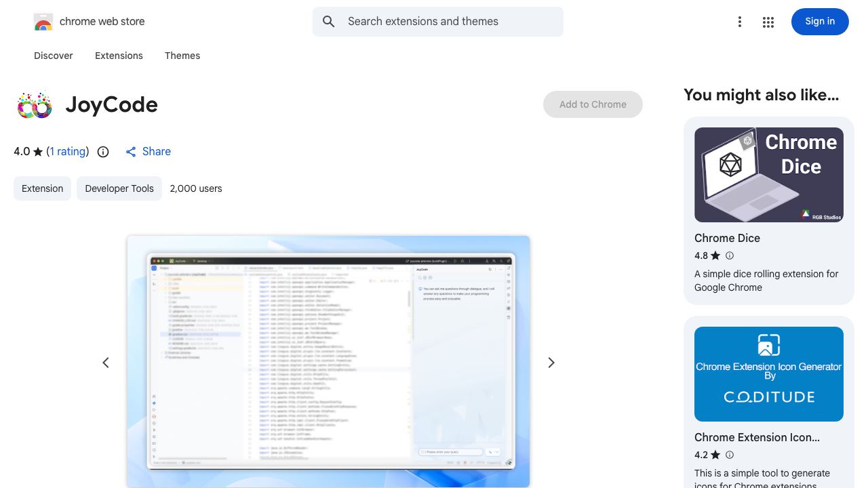
Task: Click the share icon next to Share
Action: click(x=131, y=152)
